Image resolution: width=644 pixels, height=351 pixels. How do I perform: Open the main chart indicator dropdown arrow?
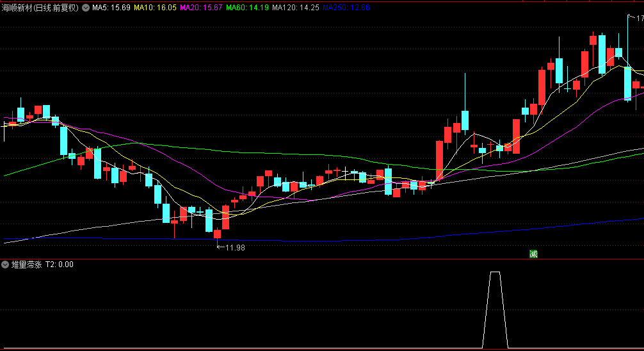click(85, 8)
